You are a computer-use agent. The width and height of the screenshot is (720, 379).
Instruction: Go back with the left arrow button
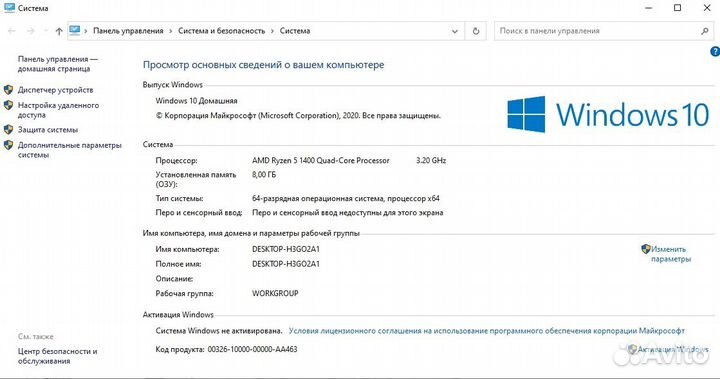(x=12, y=31)
